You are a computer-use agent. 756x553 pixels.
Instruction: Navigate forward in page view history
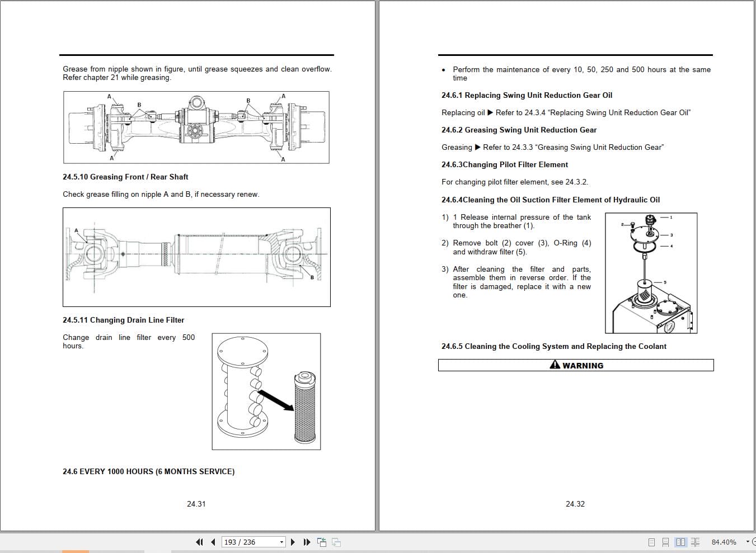tap(336, 542)
